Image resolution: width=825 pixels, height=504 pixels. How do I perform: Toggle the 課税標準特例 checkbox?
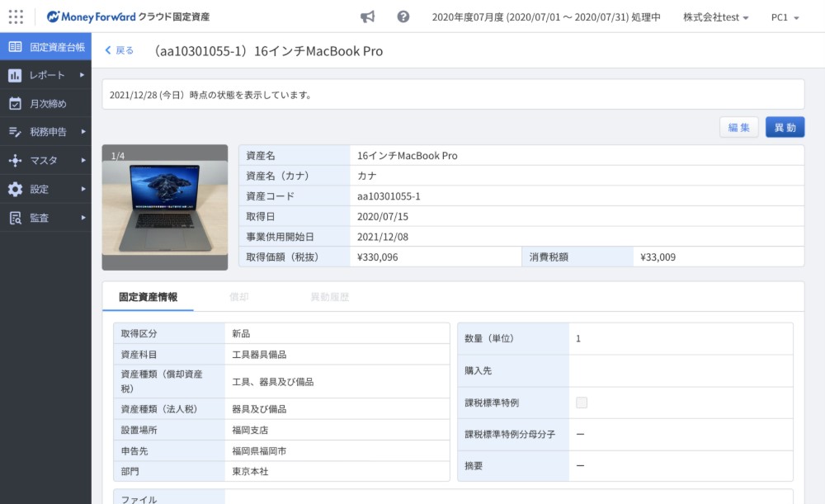tap(582, 403)
